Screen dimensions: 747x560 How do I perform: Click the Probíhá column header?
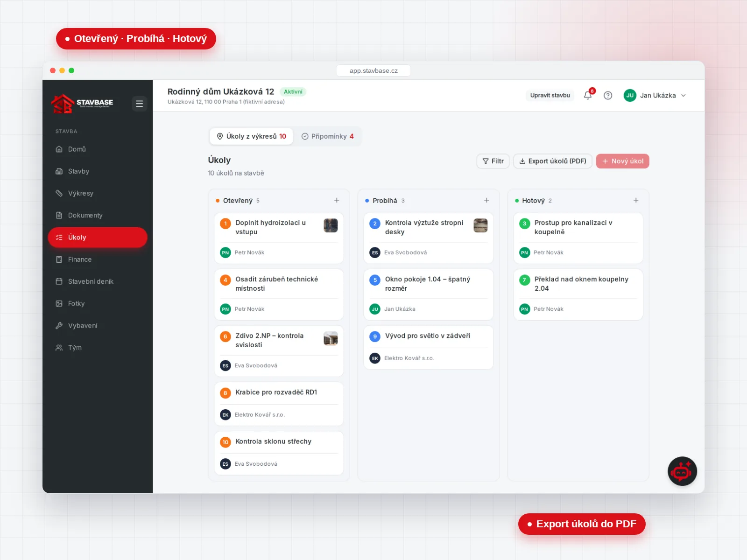pos(385,201)
